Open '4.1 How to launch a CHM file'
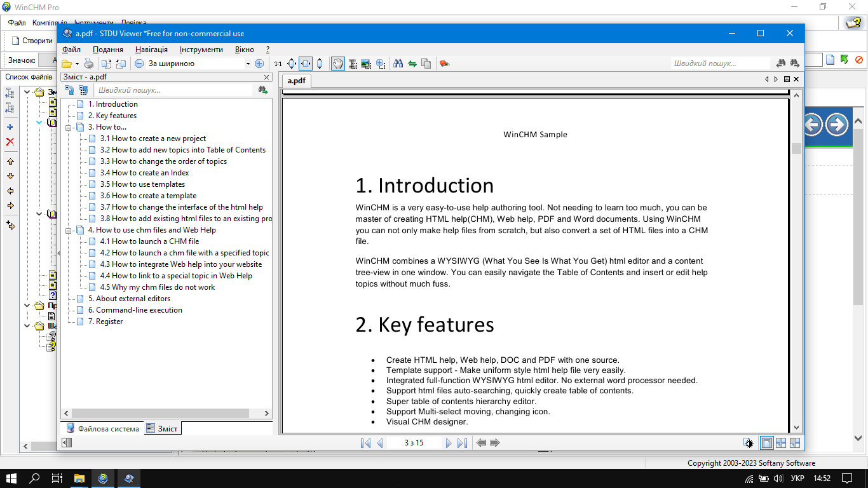This screenshot has width=868, height=488. tap(149, 241)
